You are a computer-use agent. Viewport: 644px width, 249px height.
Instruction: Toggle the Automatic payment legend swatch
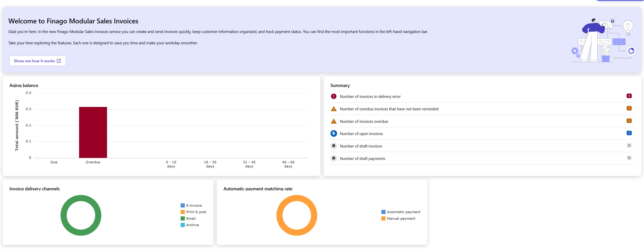point(383,212)
